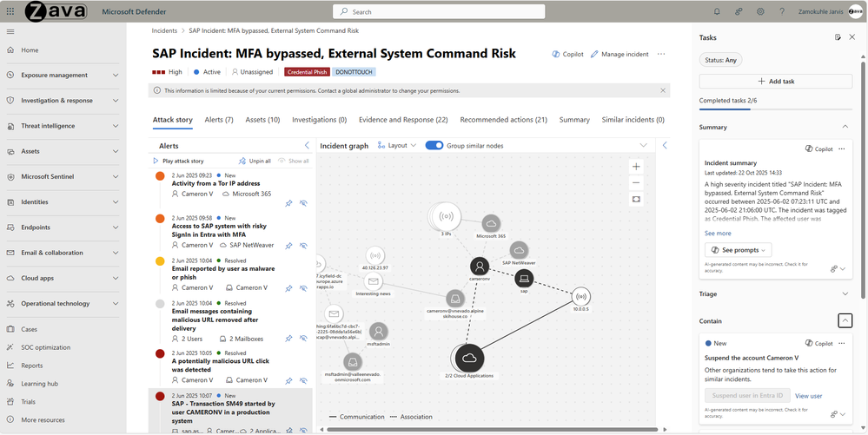Click Play attack story

(178, 161)
